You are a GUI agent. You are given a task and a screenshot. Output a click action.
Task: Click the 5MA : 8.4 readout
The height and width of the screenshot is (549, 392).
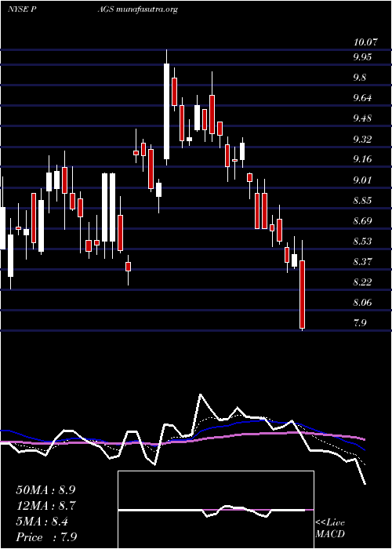[42, 522]
